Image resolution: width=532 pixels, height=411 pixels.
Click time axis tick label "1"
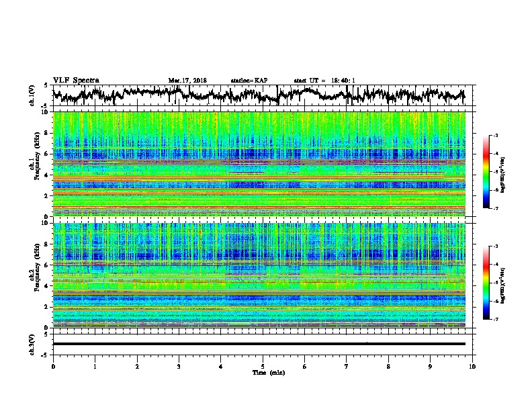click(95, 367)
